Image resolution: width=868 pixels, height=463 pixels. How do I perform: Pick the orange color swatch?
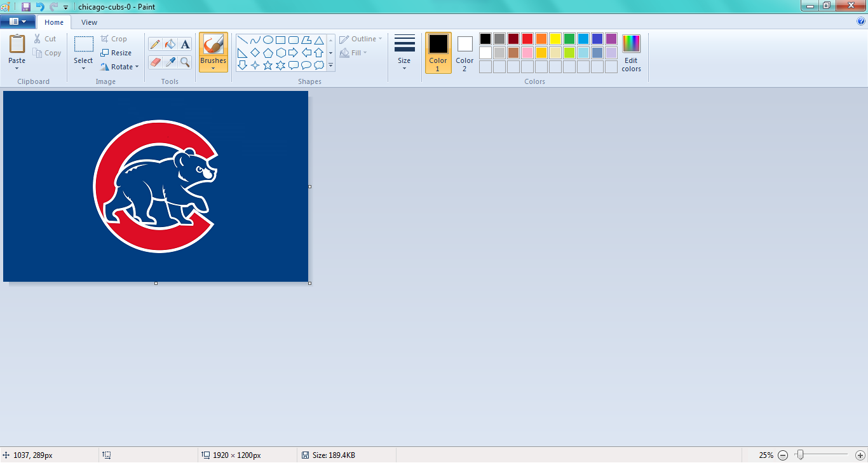[541, 39]
